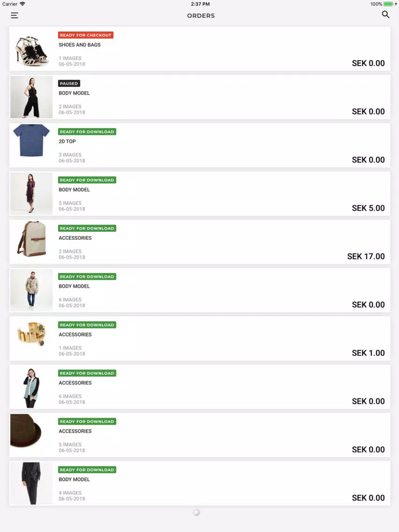Select the man in black suit thumbnail
Screen dimensions: 399x532
pos(31,483)
